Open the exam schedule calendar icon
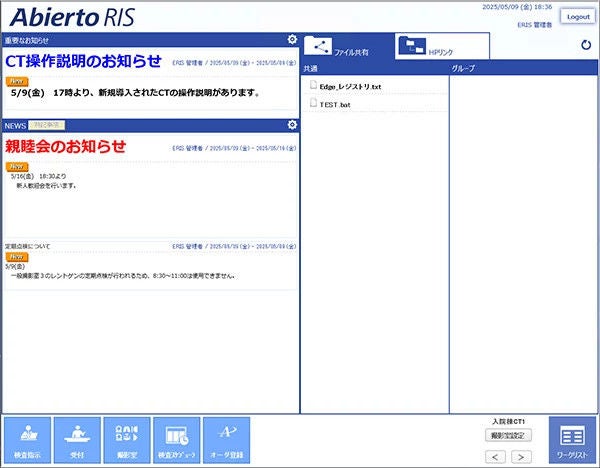The width and height of the screenshot is (600, 468). 176,440
